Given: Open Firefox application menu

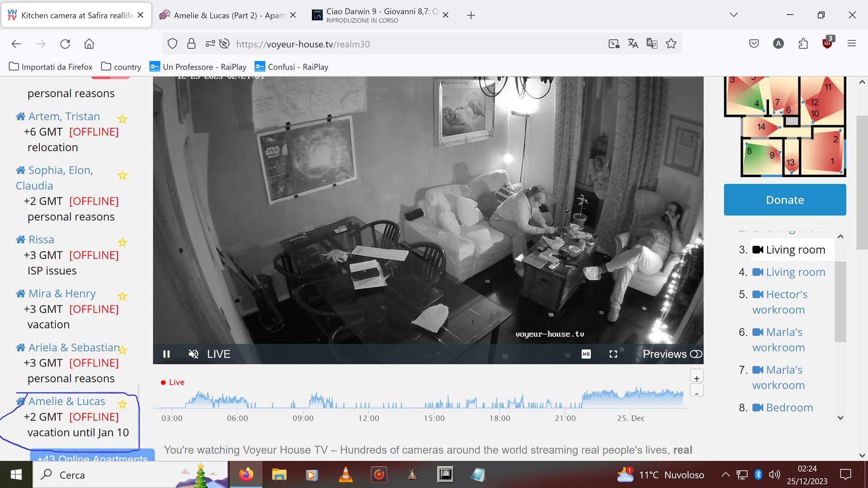Looking at the screenshot, I should click(x=852, y=44).
